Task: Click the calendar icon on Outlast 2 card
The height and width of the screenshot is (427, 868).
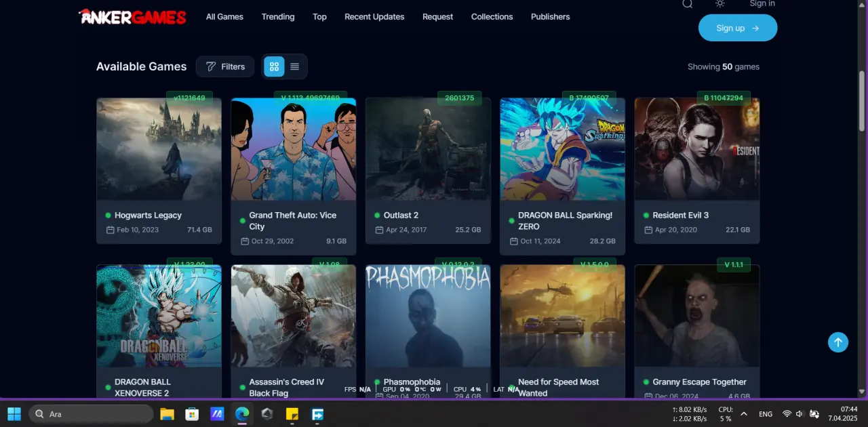Action: (378, 230)
